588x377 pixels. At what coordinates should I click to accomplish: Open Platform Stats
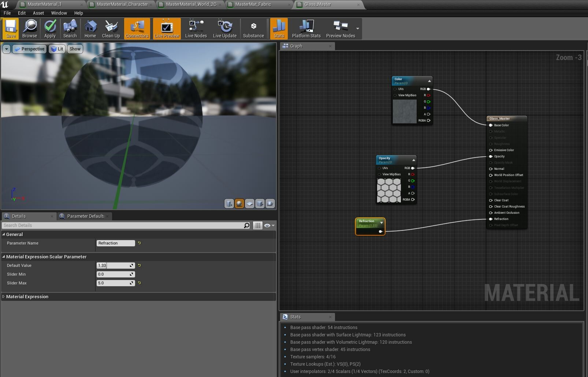306,29
